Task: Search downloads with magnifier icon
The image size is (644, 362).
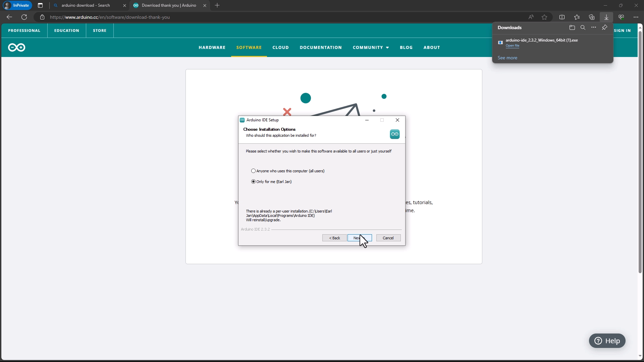Action: click(583, 27)
